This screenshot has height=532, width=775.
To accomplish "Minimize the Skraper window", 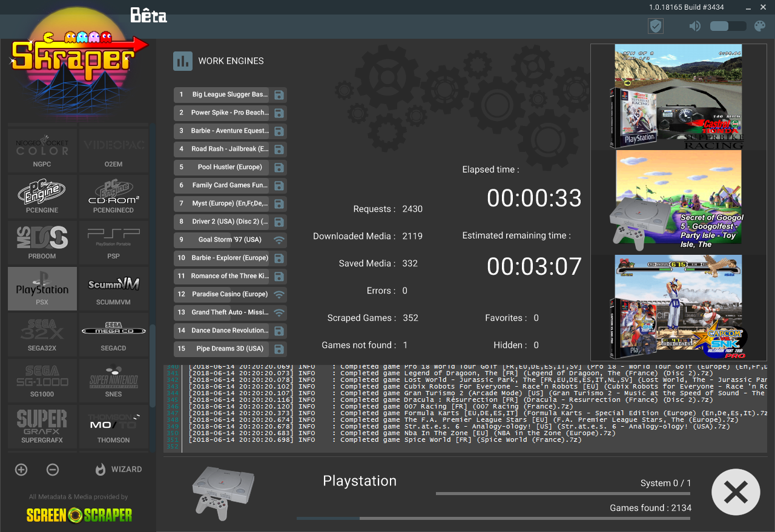I will (747, 7).
